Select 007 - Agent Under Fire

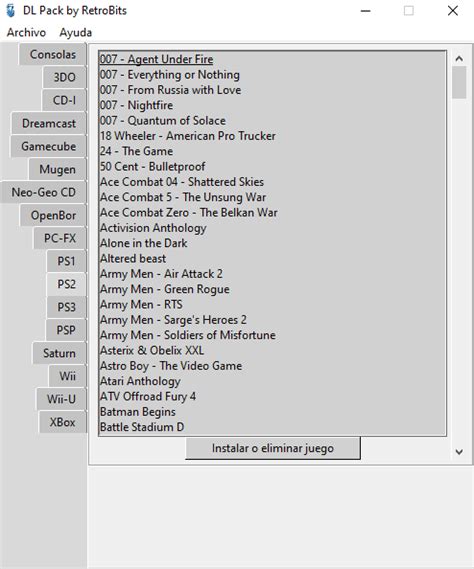272,59
